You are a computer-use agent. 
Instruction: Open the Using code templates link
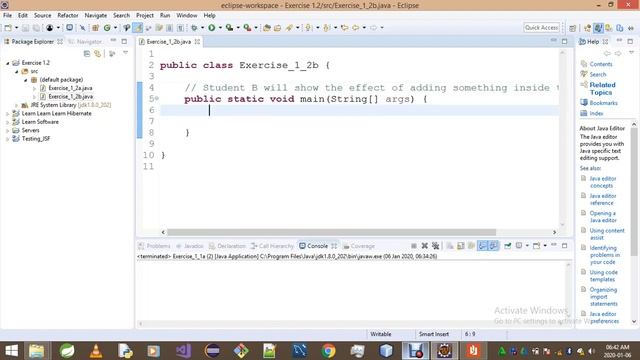603,276
